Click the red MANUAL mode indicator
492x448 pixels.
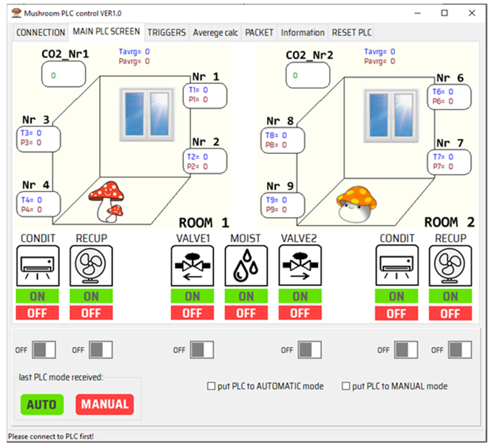pyautogui.click(x=105, y=404)
